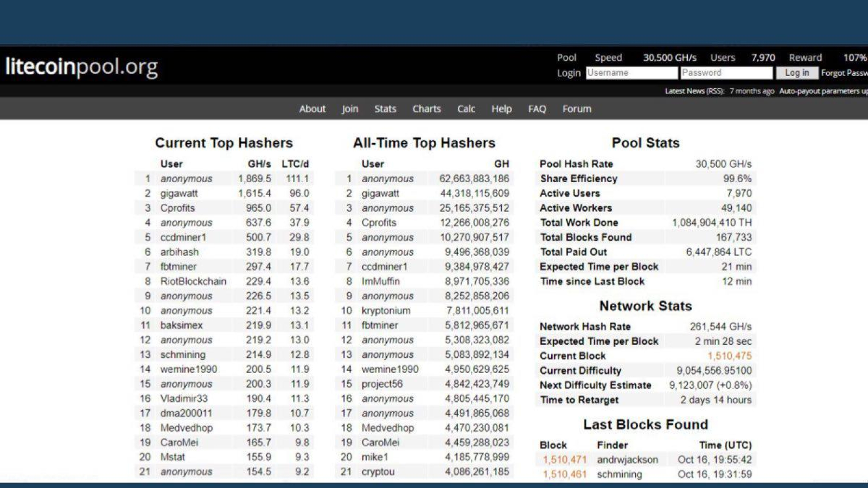Select gigawatt in Current Top Hashers

pyautogui.click(x=179, y=194)
